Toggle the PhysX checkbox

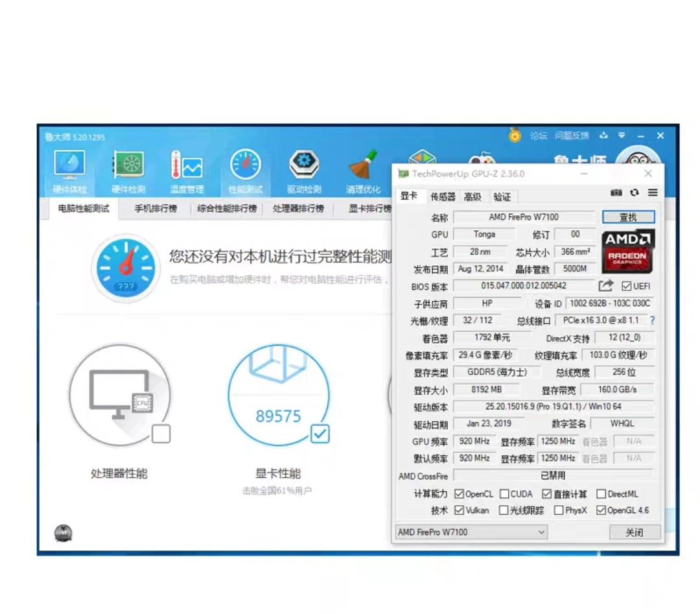559,510
